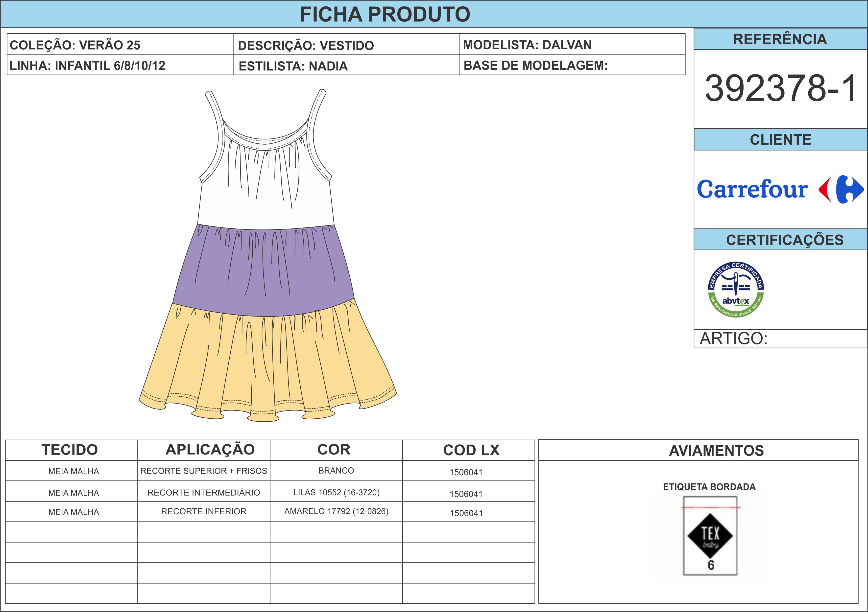
Task: Click RECORTE SUPERIOR + FRISOS cell
Action: (203, 471)
